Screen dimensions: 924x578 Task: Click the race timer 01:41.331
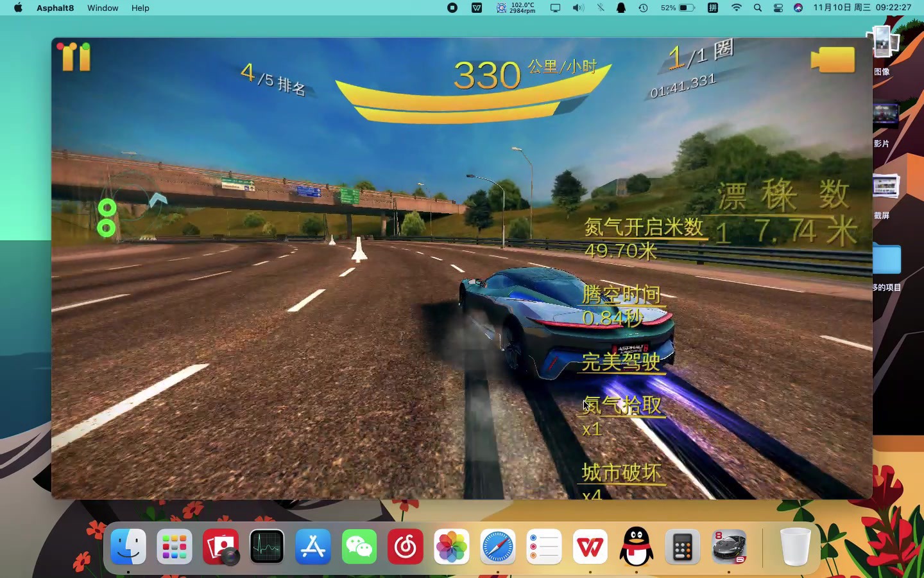[683, 85]
